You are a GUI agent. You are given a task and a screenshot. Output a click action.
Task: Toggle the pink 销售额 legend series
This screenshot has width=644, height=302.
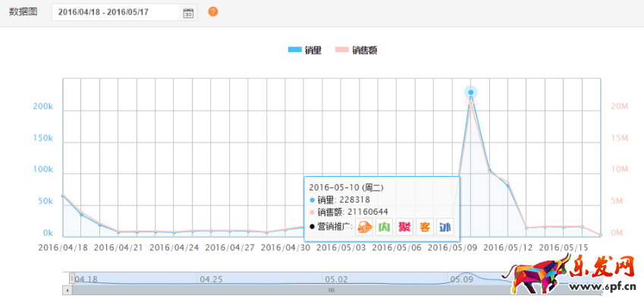(x=357, y=50)
